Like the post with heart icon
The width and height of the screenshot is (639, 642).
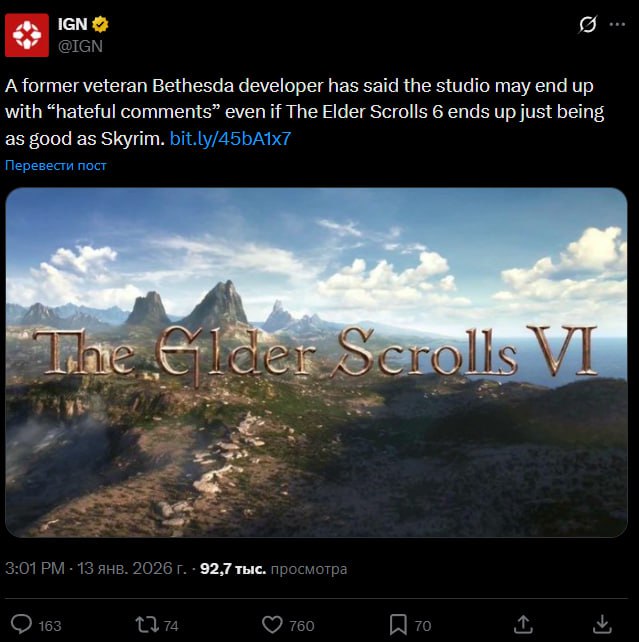point(272,625)
